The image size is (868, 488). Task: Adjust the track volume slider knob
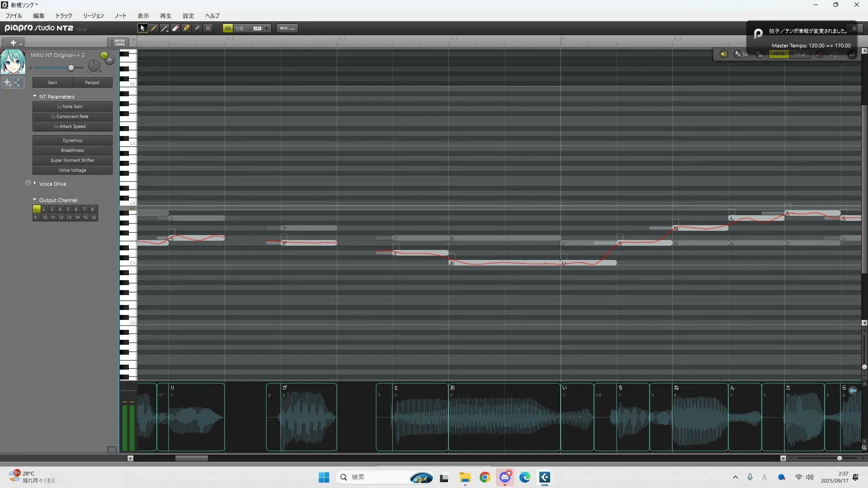[x=71, y=68]
